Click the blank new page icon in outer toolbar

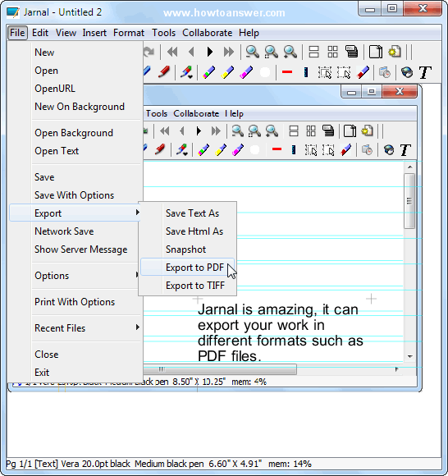coord(376,52)
